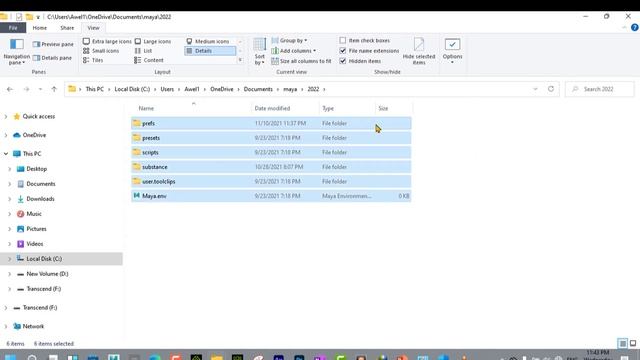640x360 pixels.
Task: Hide selected items button
Action: coord(419,51)
